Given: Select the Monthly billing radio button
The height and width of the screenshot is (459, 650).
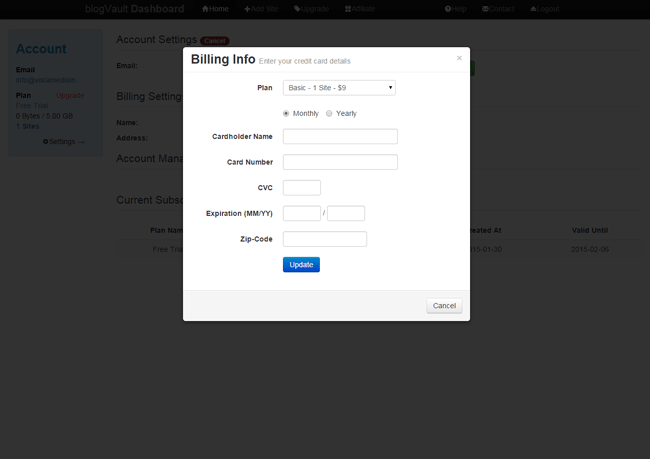Looking at the screenshot, I should pos(286,114).
